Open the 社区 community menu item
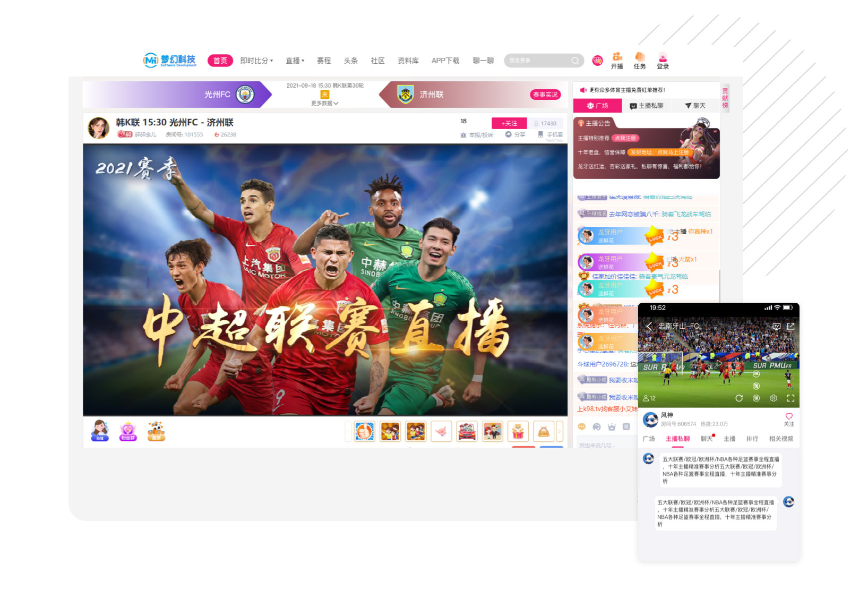 coord(377,61)
